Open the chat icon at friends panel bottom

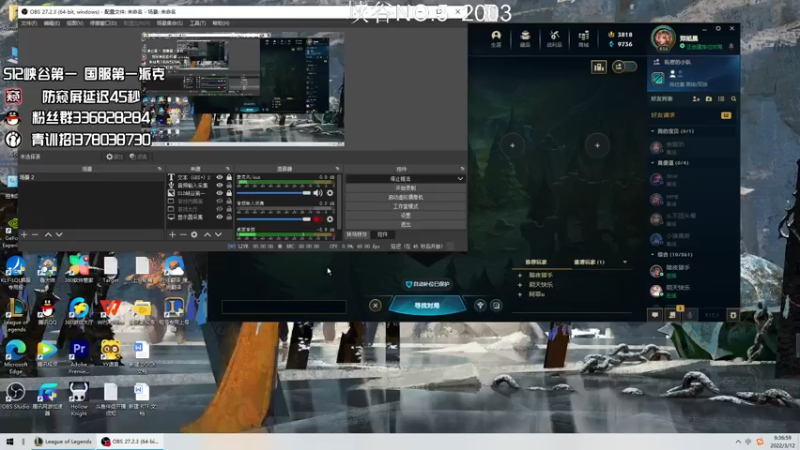(655, 315)
